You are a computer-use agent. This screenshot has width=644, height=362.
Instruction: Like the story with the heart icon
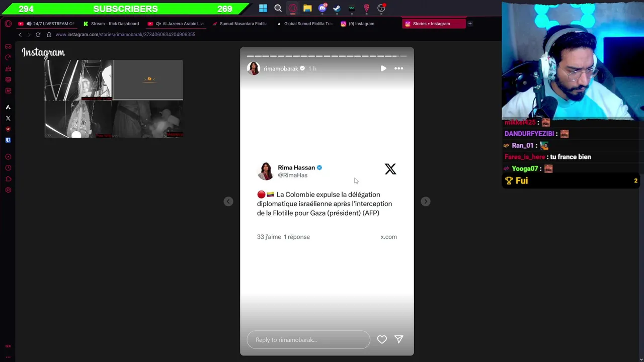pyautogui.click(x=382, y=340)
